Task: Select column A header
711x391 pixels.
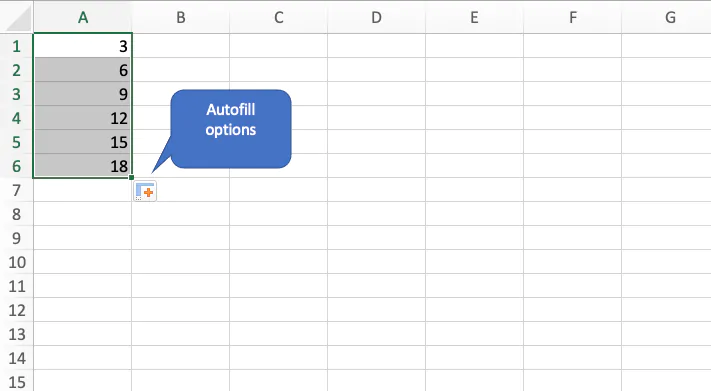Action: 83,18
